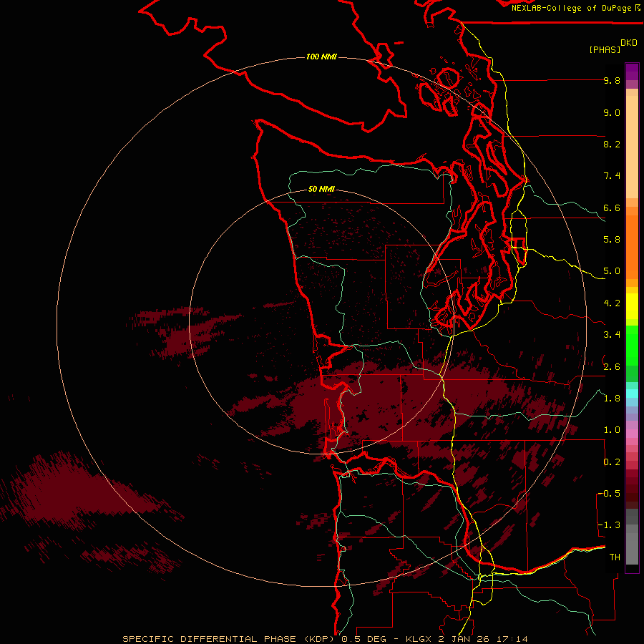Click the 100 NMI range ring label
Image resolution: width=644 pixels, height=644 pixels.
[x=321, y=57]
